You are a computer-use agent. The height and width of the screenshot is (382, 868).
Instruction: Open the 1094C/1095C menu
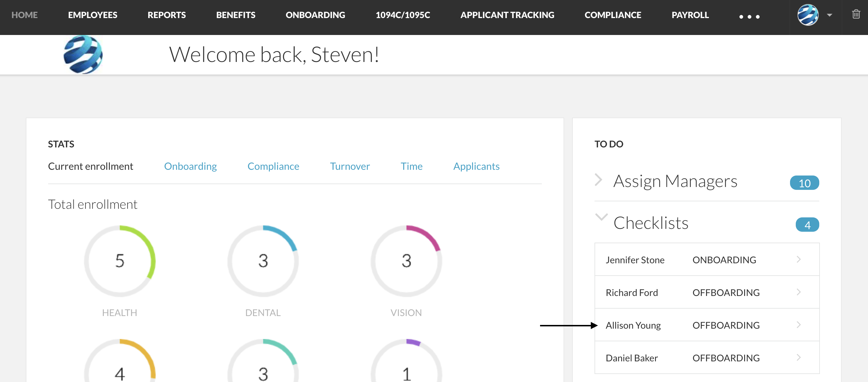403,15
